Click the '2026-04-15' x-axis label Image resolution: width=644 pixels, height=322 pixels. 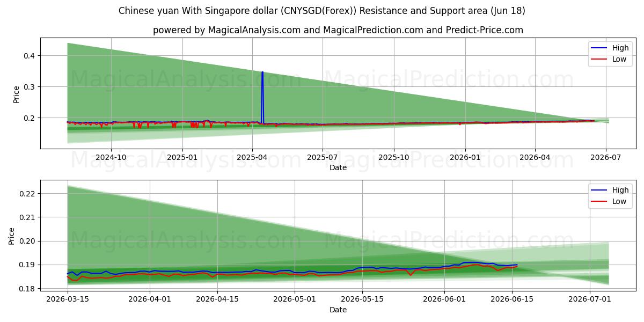click(x=217, y=300)
